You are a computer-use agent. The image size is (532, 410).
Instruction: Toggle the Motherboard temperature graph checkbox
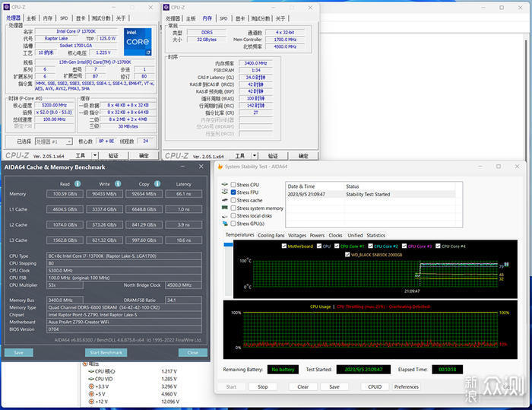coord(284,246)
